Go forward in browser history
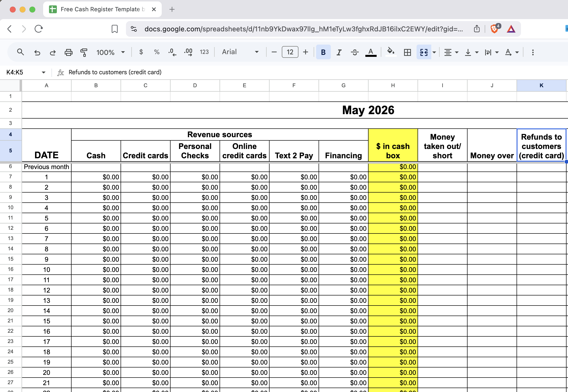This screenshot has height=392, width=568. (x=24, y=29)
